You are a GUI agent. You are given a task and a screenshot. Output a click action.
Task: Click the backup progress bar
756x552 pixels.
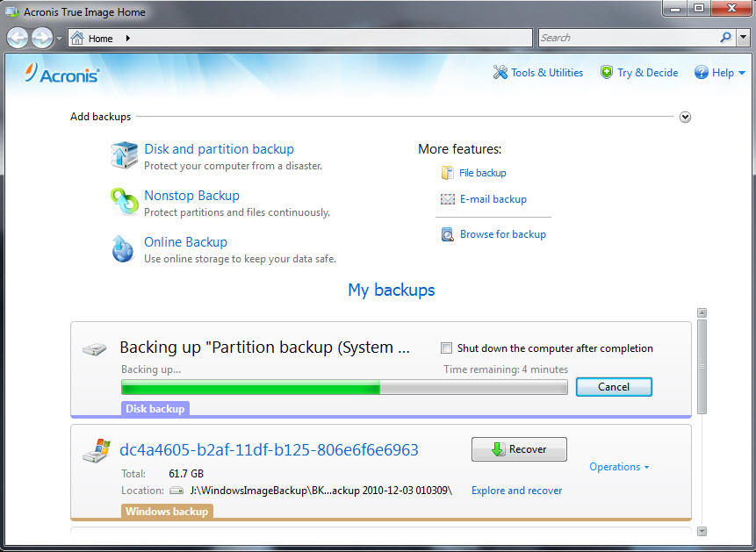pyautogui.click(x=344, y=387)
